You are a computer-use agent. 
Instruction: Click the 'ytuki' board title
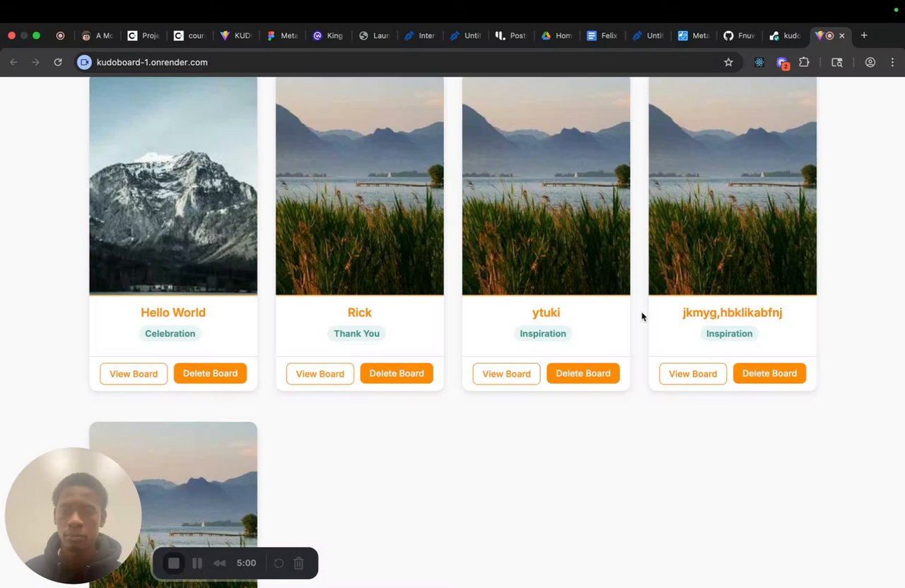point(546,312)
